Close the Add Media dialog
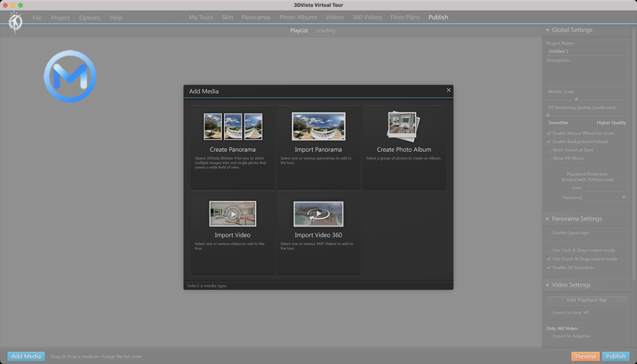This screenshot has height=364, width=637. (x=448, y=90)
